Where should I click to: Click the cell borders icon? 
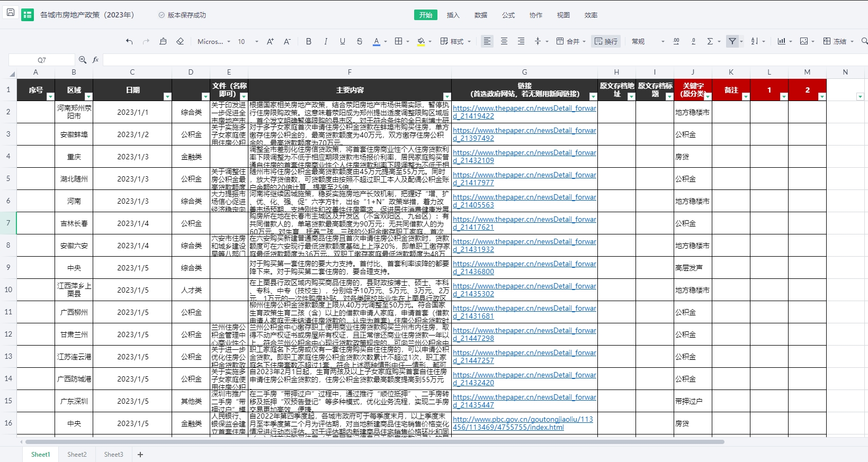point(399,41)
